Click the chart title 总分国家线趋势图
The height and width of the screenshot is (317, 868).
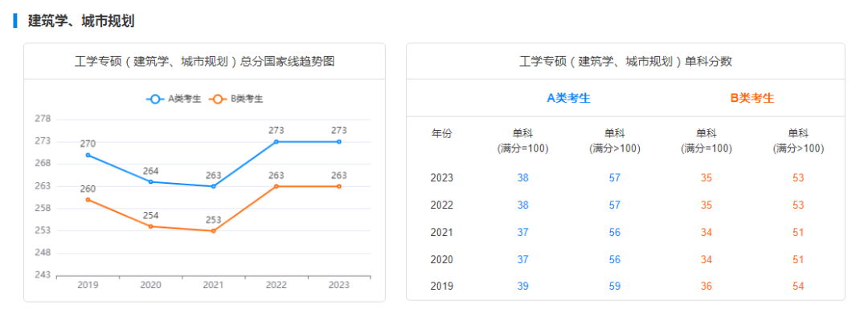(204, 62)
